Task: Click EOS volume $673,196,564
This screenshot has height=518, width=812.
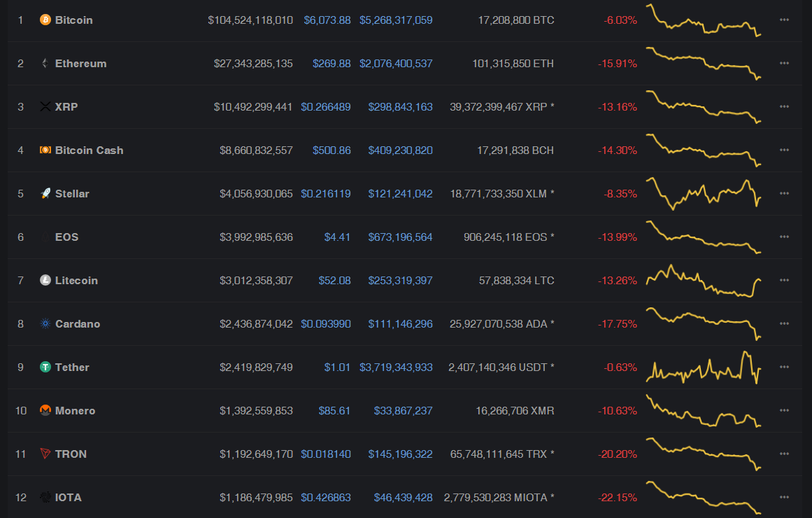Action: coord(400,237)
